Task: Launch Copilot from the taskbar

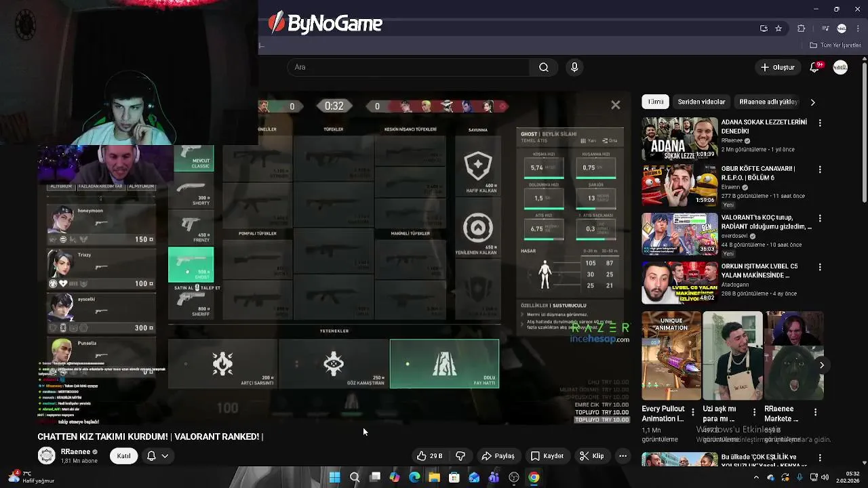Action: pos(395,477)
